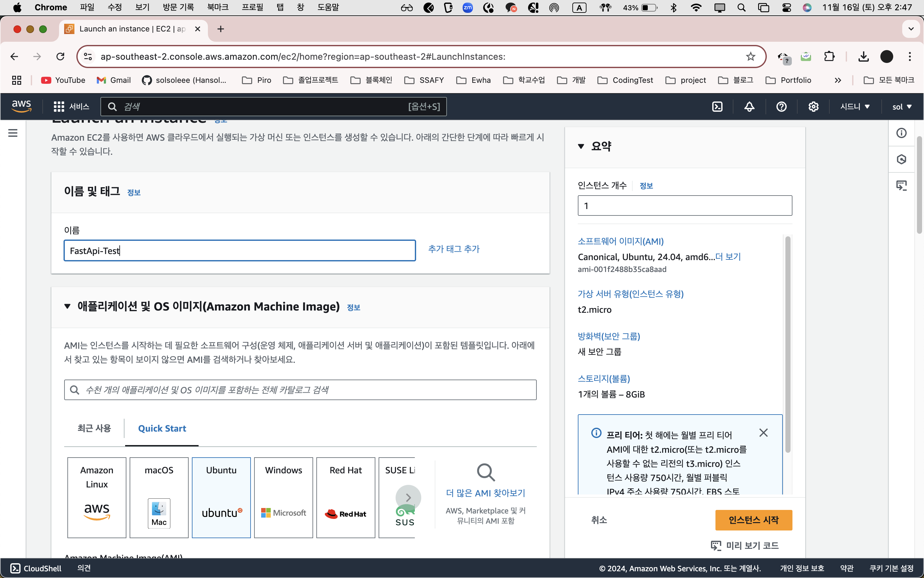Expand hidden bookmarks with double chevron
The width and height of the screenshot is (924, 578).
coord(838,80)
